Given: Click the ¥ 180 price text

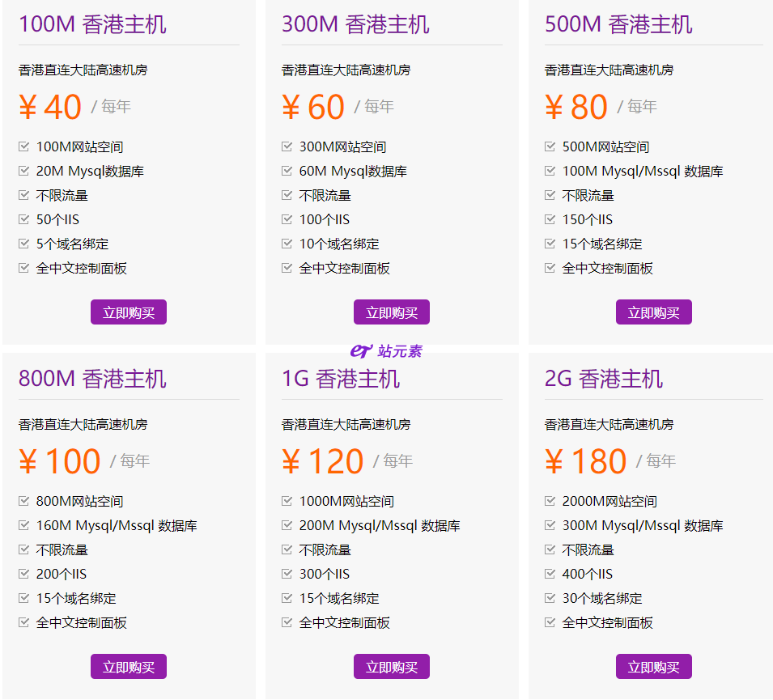Looking at the screenshot, I should click(586, 461).
